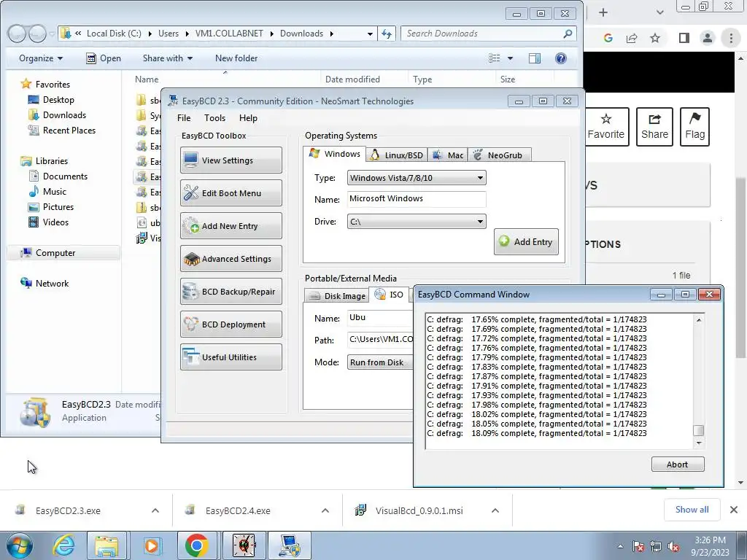Edit the ISO Name field containing Ubu
The width and height of the screenshot is (747, 560).
380,318
